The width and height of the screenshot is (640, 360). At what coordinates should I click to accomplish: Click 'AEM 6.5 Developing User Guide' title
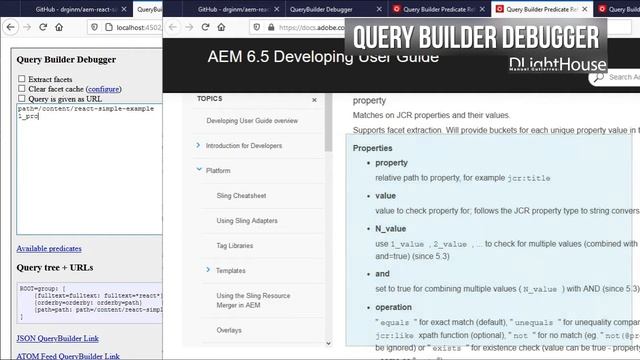(x=323, y=57)
